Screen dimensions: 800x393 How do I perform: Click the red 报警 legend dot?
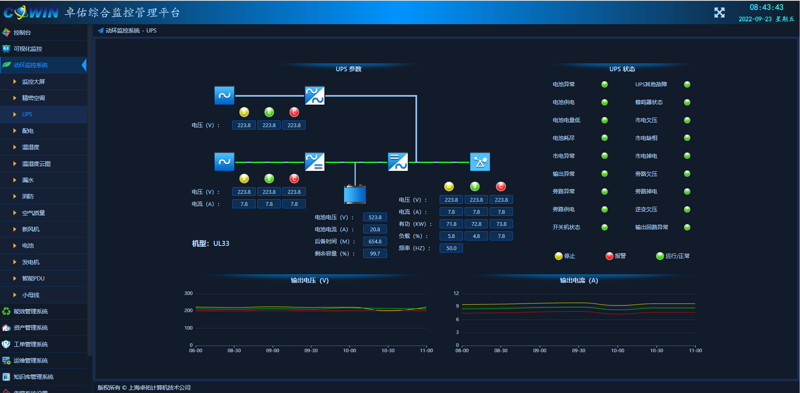[x=609, y=256]
